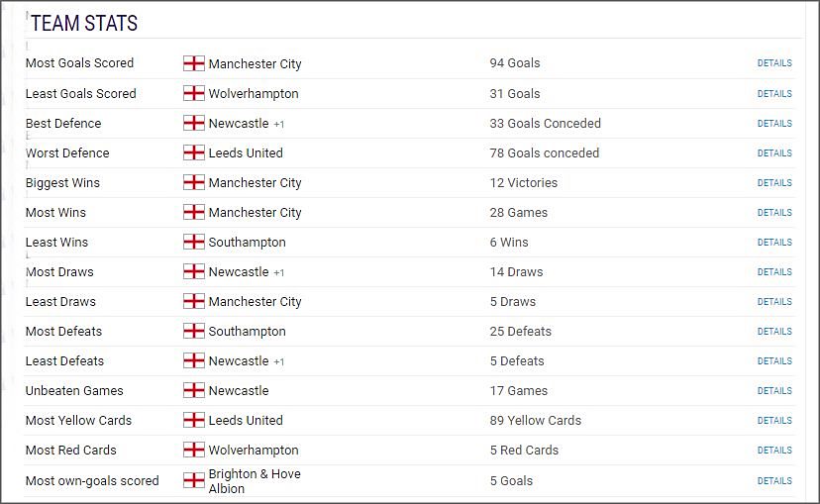Click the flag beside Brighton & Hove Albion
This screenshot has width=820, height=504.
click(x=193, y=480)
